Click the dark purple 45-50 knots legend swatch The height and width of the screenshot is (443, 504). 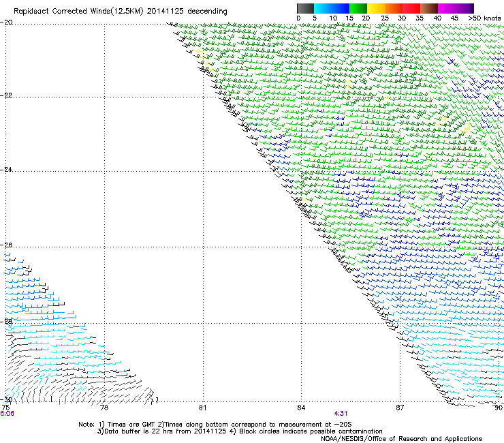tap(464, 8)
